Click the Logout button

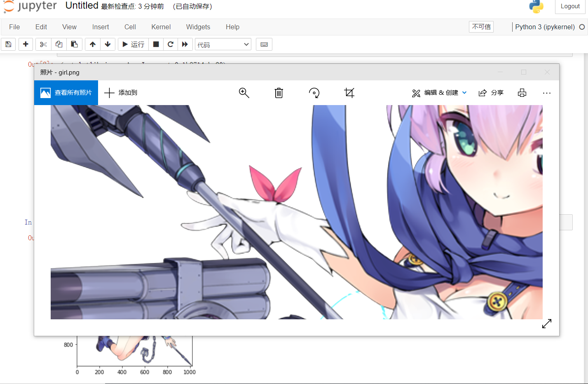pos(570,6)
